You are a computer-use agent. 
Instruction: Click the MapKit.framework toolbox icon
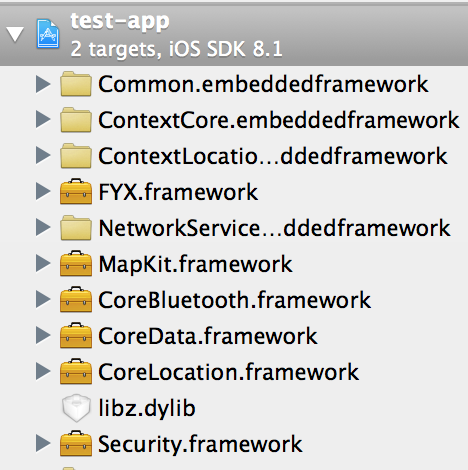pos(76,264)
